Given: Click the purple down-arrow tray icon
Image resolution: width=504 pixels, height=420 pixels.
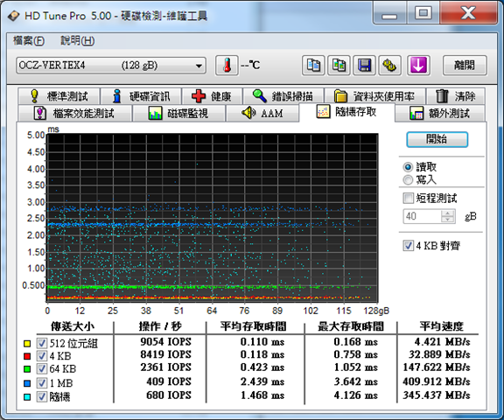Looking at the screenshot, I should pyautogui.click(x=418, y=66).
